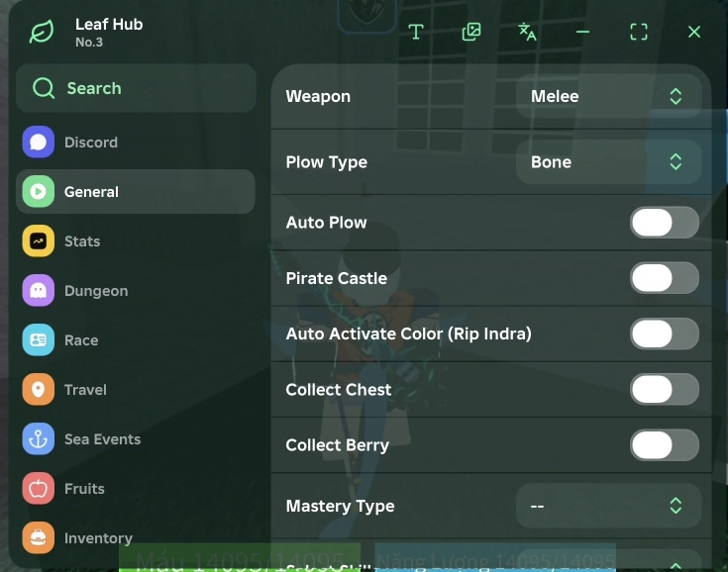Screen dimensions: 728x572
Task: Enable the Auto Plow toggle
Action: point(664,223)
